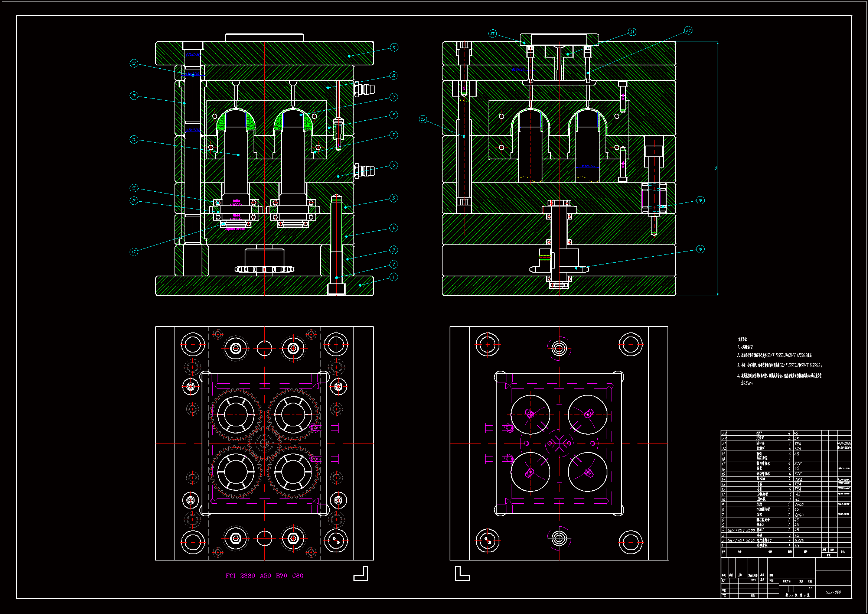
Task: Click part balloon number 23
Action: [423, 119]
